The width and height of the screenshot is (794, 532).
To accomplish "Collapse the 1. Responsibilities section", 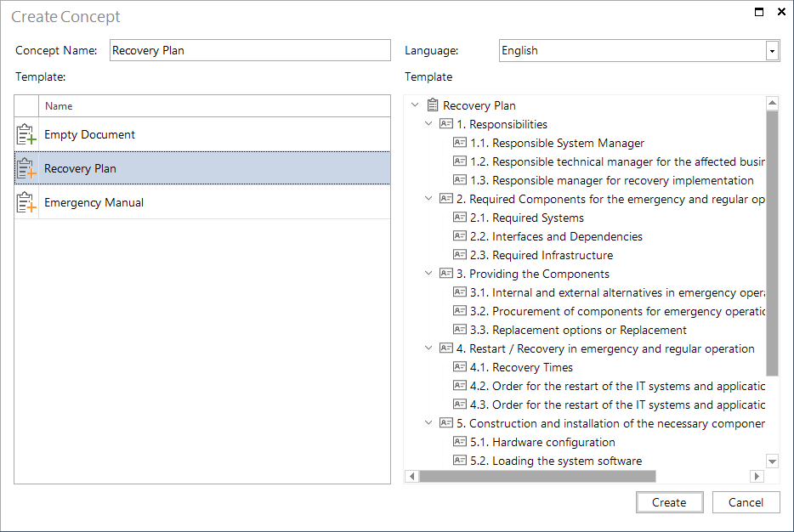I will point(428,123).
